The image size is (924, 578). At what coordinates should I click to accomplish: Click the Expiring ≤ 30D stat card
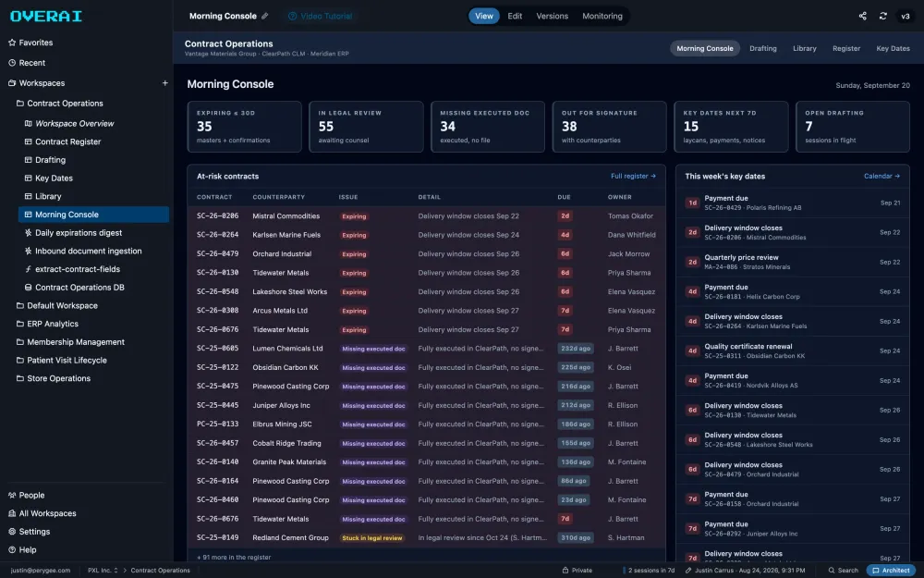pyautogui.click(x=245, y=126)
